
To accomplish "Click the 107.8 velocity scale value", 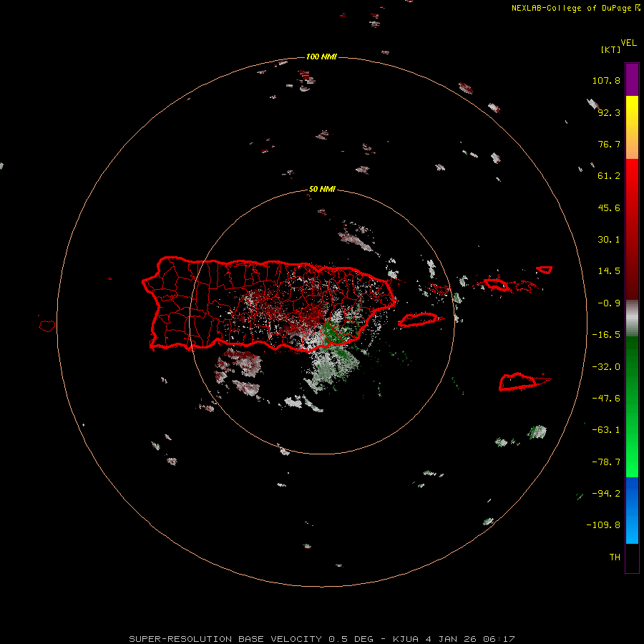I will 606,80.
